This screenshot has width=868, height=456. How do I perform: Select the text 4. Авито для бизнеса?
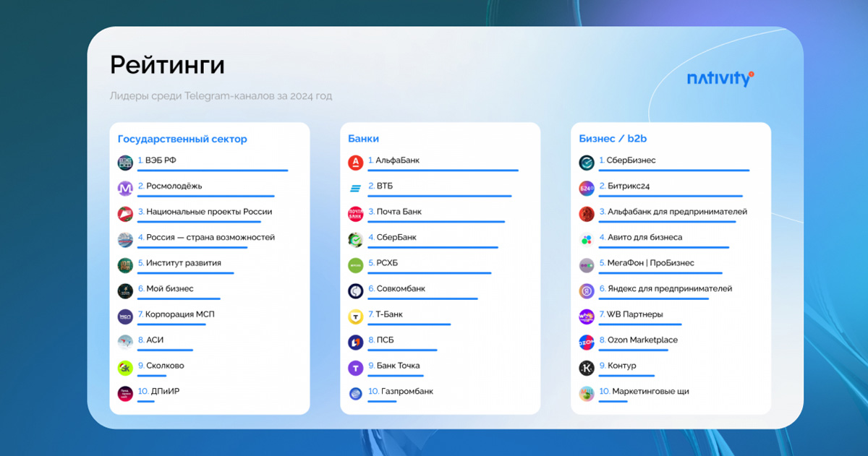click(x=640, y=237)
